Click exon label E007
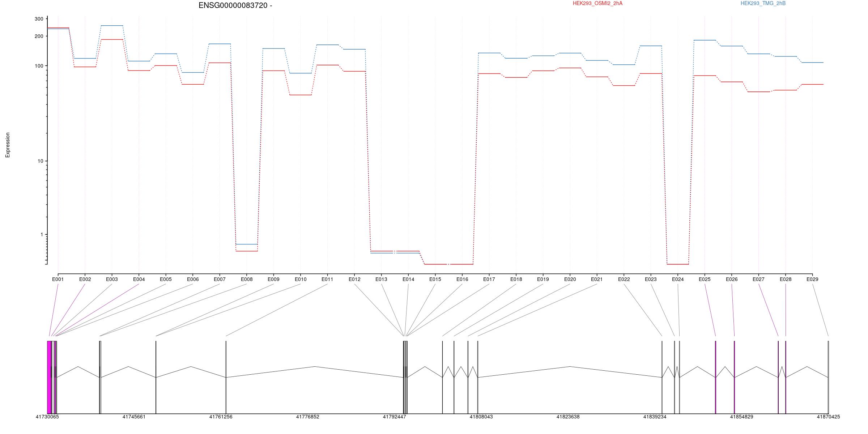Viewport: 868px width, 434px height. point(220,279)
